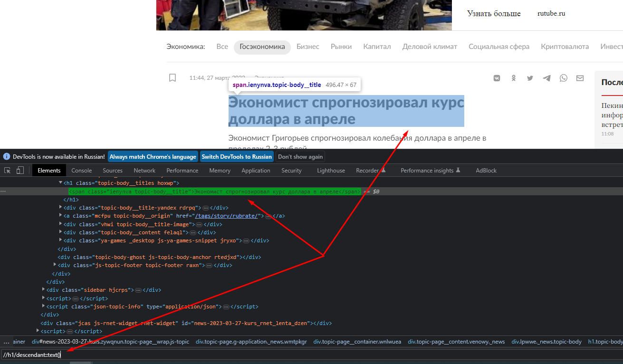Select the Госэкономика category pill
This screenshot has height=364, width=623.
[x=262, y=47]
